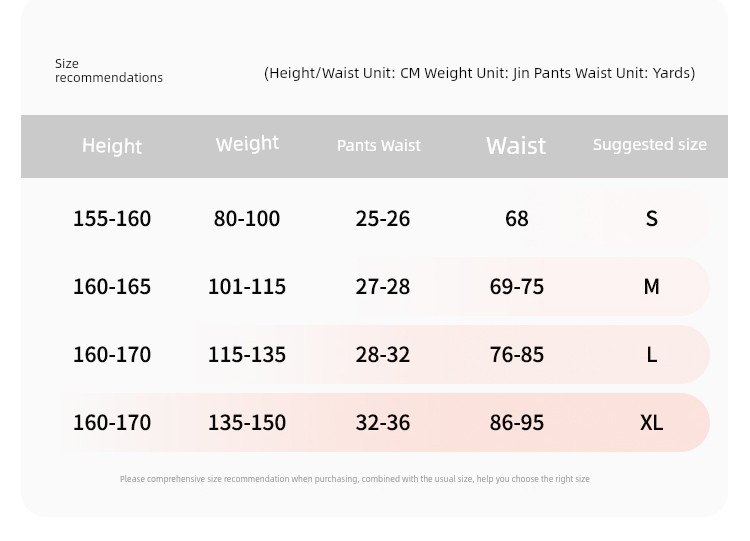The width and height of the screenshot is (750, 541).
Task: Select the 101-115 weight cell
Action: (247, 287)
